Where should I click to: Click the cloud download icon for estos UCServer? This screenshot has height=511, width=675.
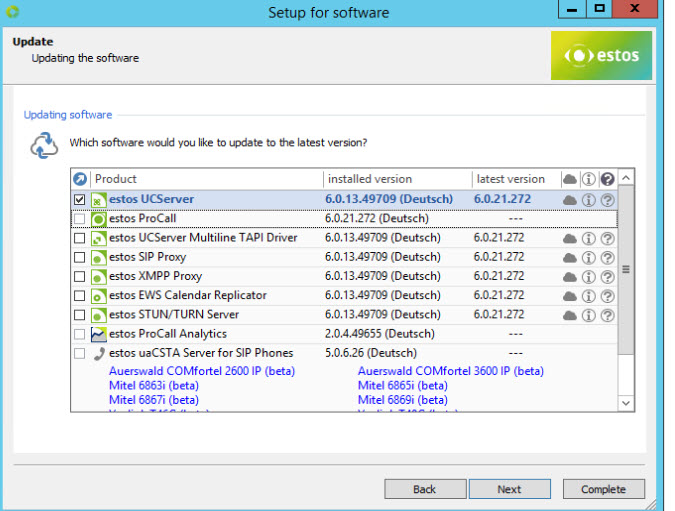tap(570, 200)
